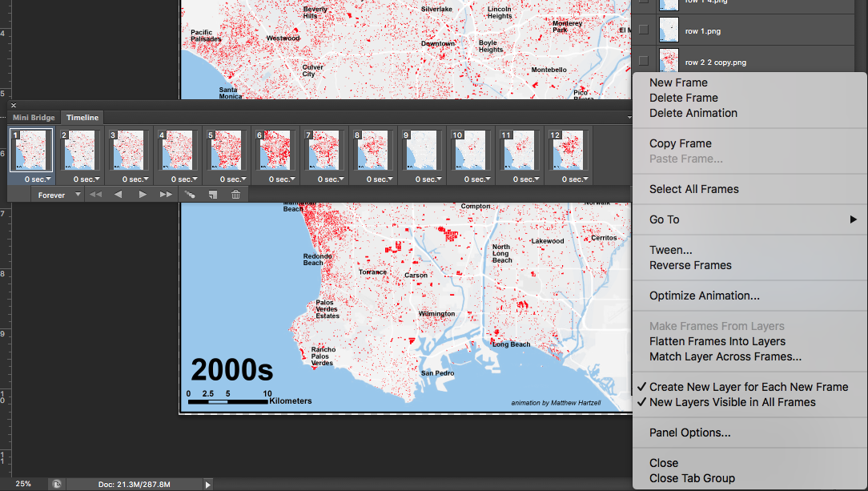
Task: Open the Timeline panel flyout menu icon
Action: point(629,118)
